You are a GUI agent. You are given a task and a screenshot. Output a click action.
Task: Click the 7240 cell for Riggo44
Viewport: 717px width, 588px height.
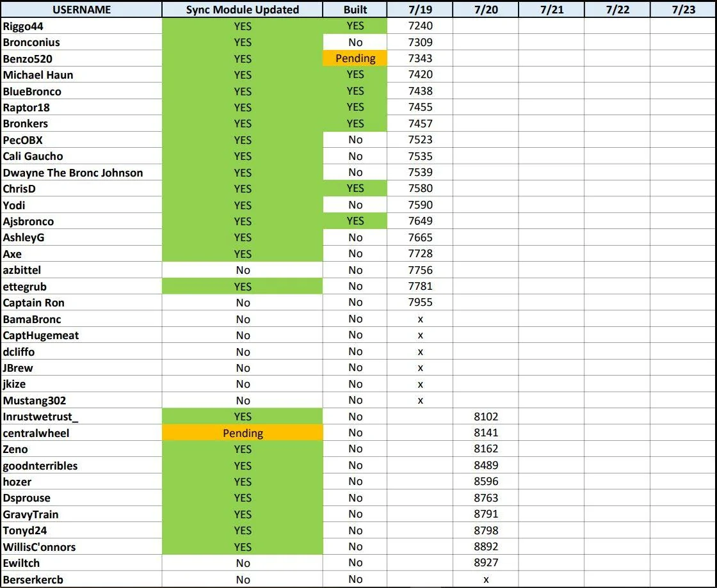coord(420,26)
